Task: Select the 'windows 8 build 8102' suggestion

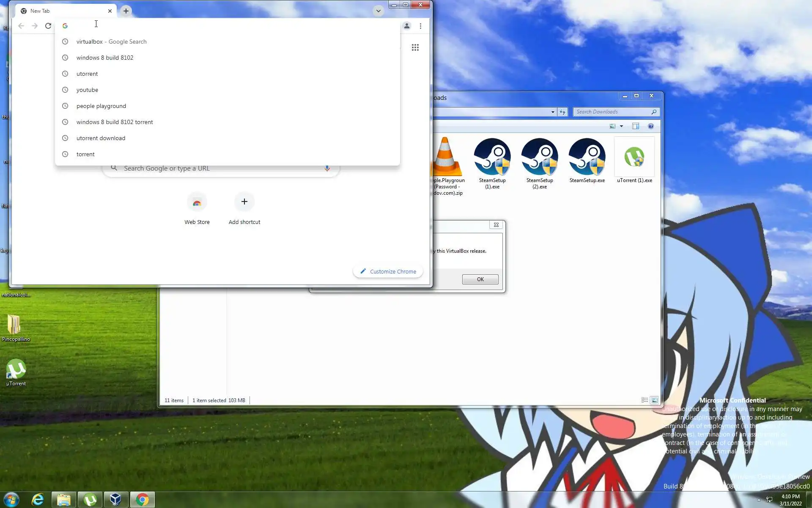Action: point(105,58)
